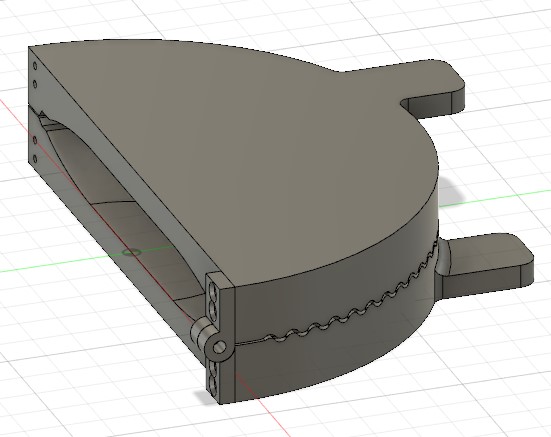
Task: Click the hinge pin hole at front corner
Action: 219,347
